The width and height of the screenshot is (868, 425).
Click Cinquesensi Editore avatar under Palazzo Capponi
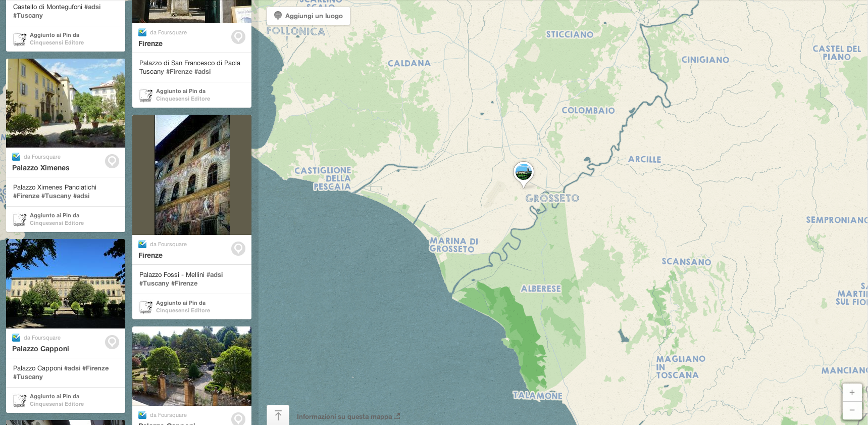click(19, 400)
